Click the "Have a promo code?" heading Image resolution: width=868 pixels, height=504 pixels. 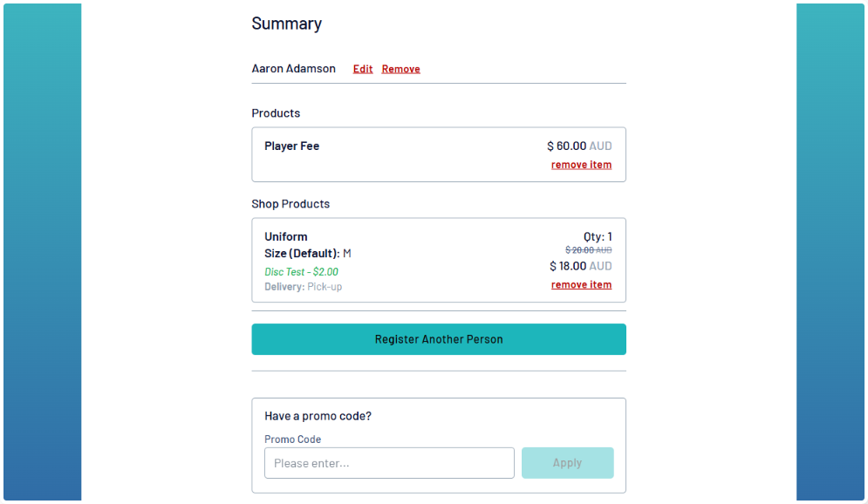point(318,417)
